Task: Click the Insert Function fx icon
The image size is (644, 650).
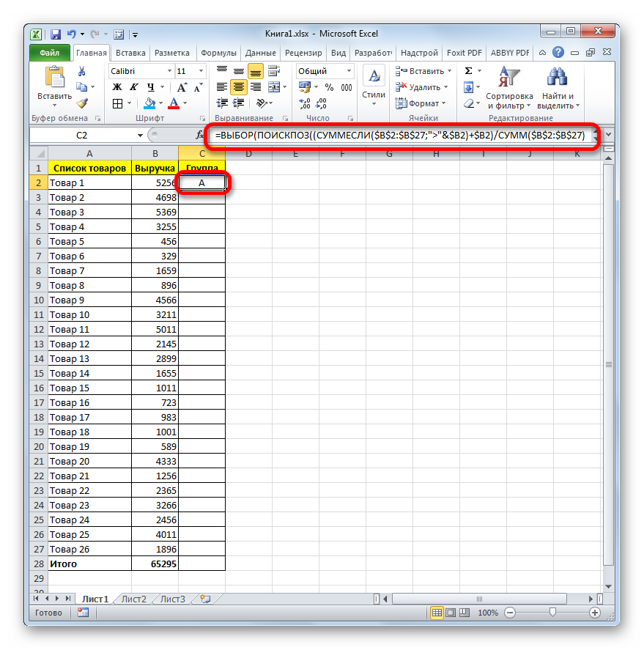Action: click(199, 136)
